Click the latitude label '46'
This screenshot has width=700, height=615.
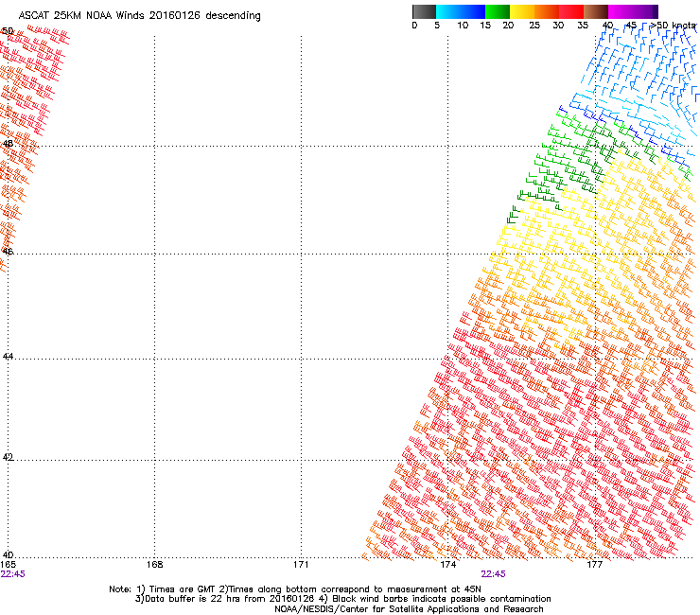pos(8,252)
